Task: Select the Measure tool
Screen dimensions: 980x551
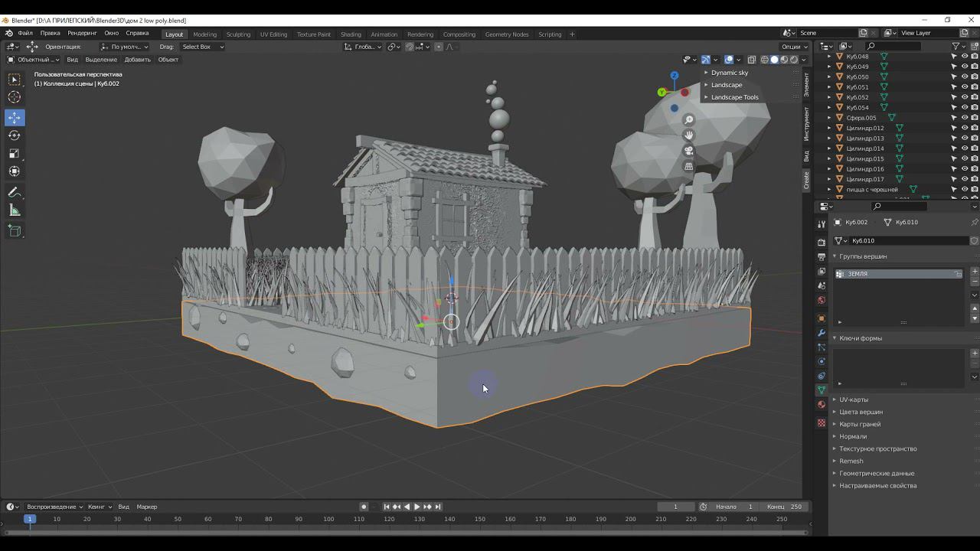Action: (x=15, y=210)
